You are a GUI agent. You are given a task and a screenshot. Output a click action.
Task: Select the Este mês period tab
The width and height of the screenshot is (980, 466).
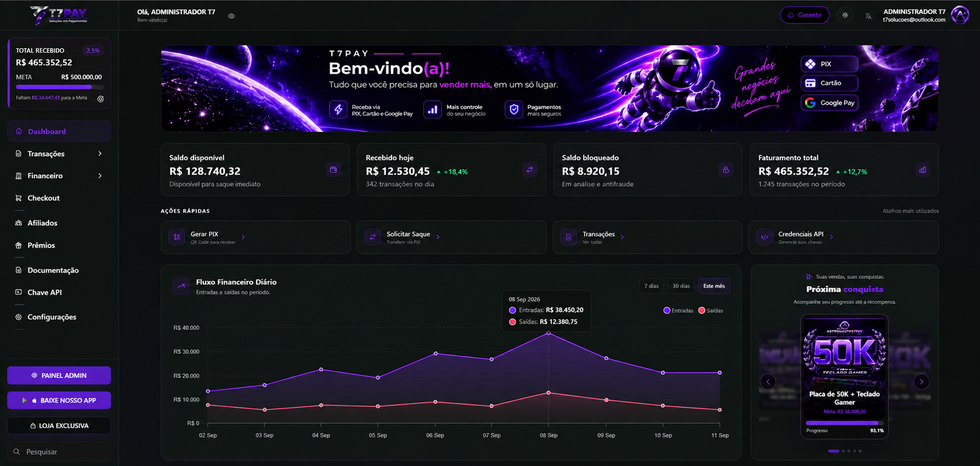[714, 286]
